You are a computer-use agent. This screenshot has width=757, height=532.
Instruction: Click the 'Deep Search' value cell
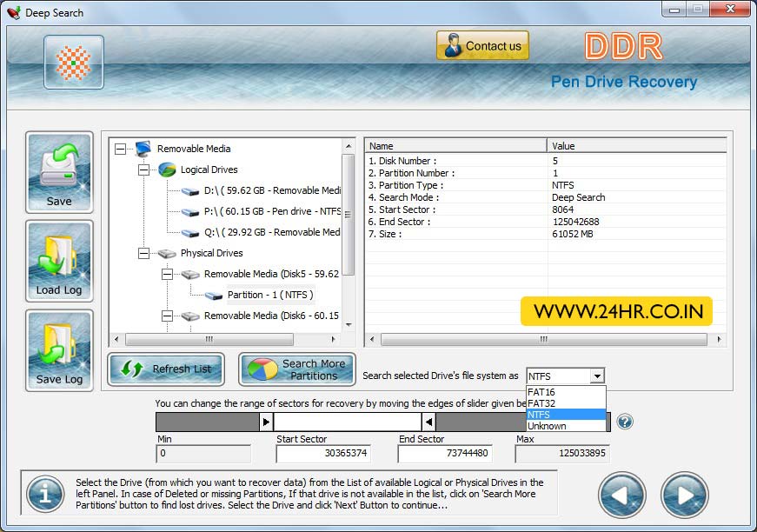(x=578, y=197)
